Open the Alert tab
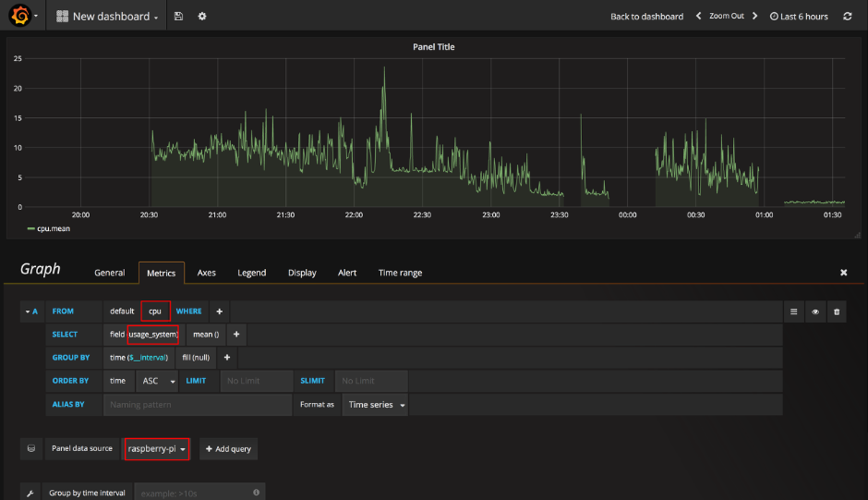Image resolution: width=868 pixels, height=500 pixels. pos(347,273)
